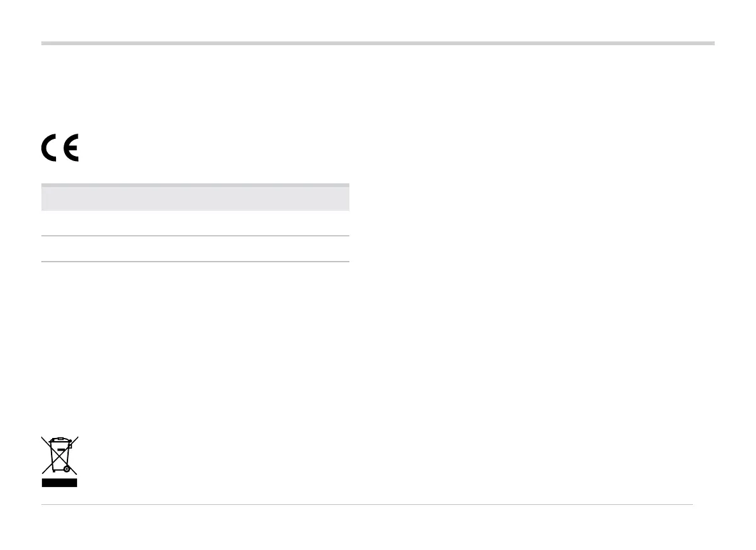The image size is (756, 550).
Task: Click the lid of the waste bin icon
Action: 60,440
